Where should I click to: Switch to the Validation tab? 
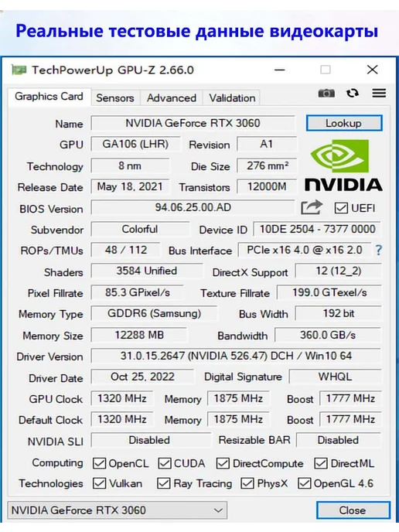232,98
